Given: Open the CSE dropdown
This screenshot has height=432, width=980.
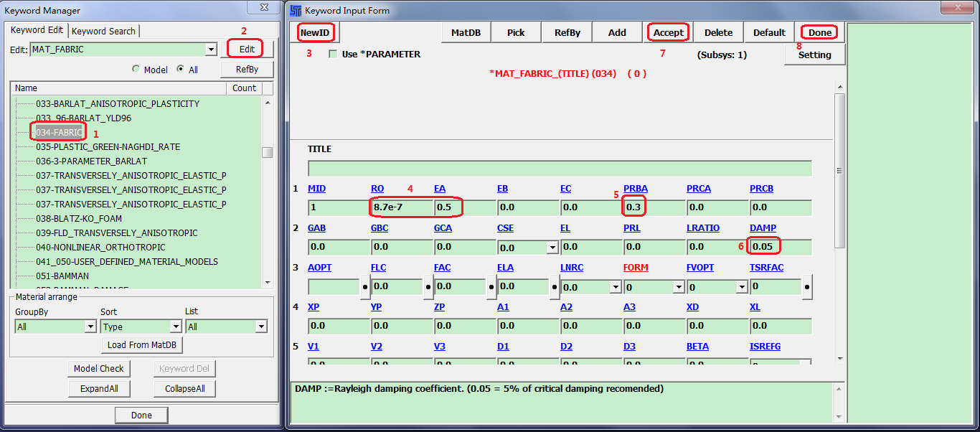Looking at the screenshot, I should click(552, 248).
